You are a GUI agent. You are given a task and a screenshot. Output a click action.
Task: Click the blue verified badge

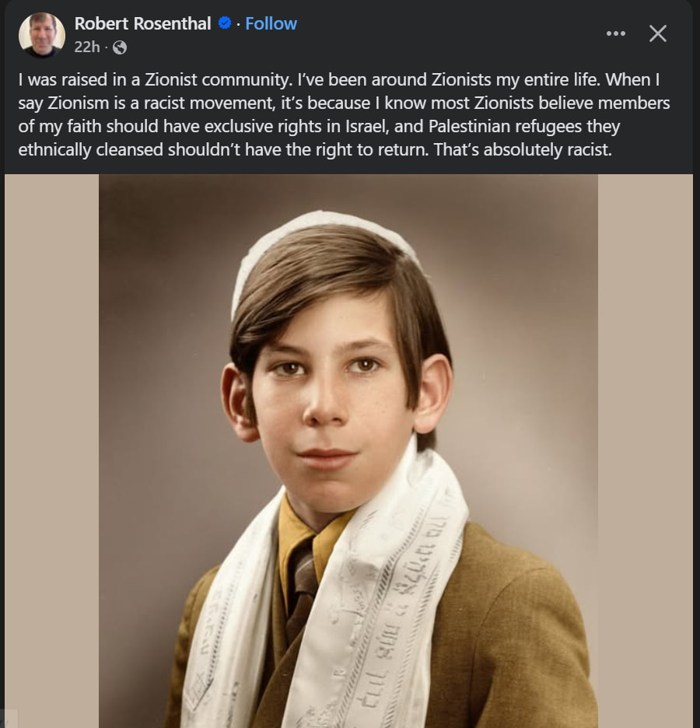(225, 24)
